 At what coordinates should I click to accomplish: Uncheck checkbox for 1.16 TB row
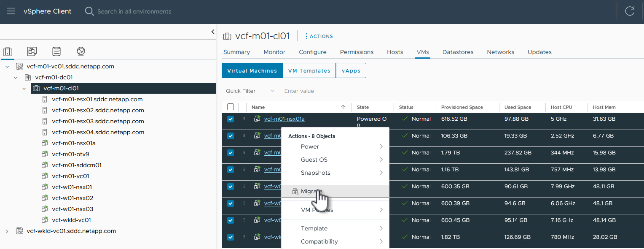tap(230, 170)
